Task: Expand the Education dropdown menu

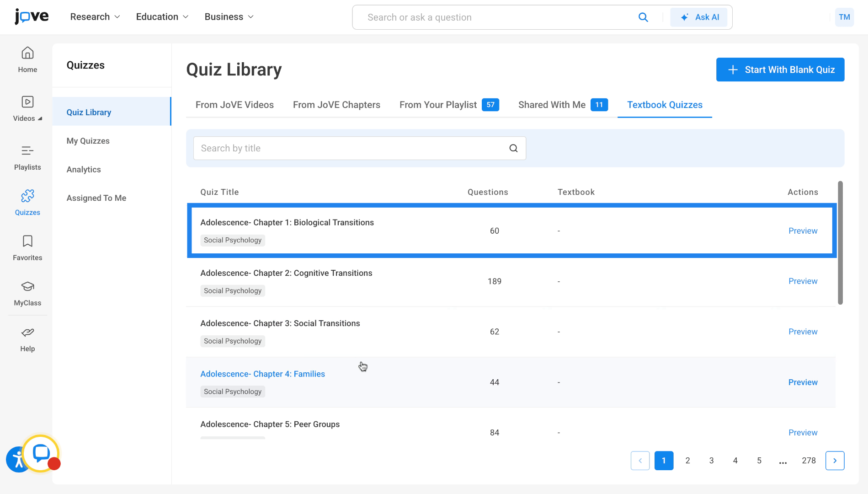Action: 162,17
